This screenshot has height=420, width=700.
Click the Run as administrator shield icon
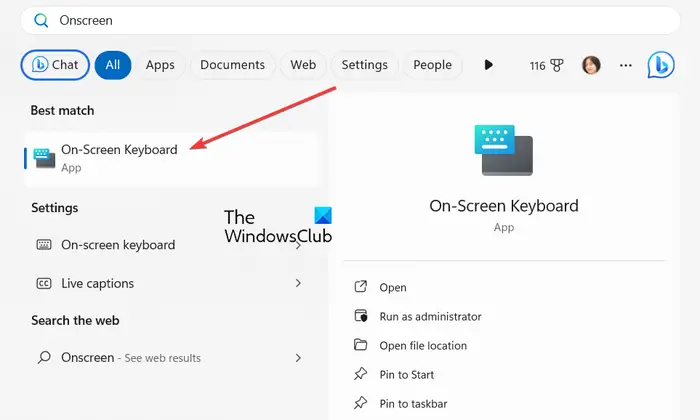pos(361,316)
